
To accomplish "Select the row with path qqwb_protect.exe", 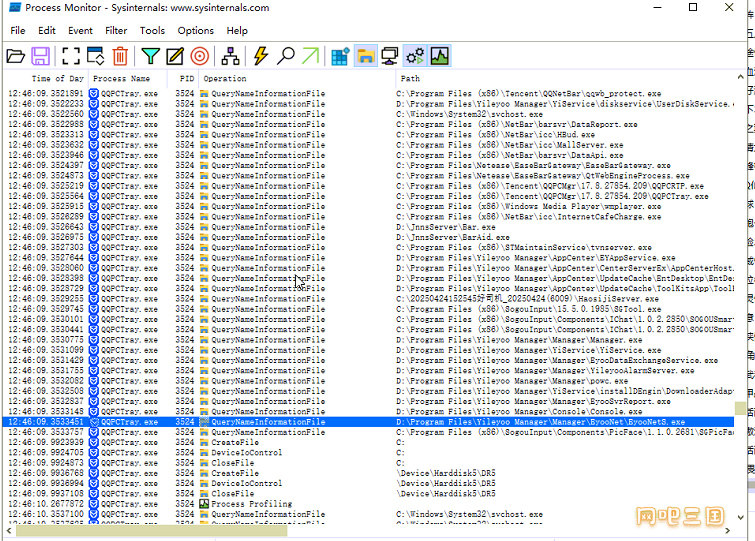I will (369, 93).
